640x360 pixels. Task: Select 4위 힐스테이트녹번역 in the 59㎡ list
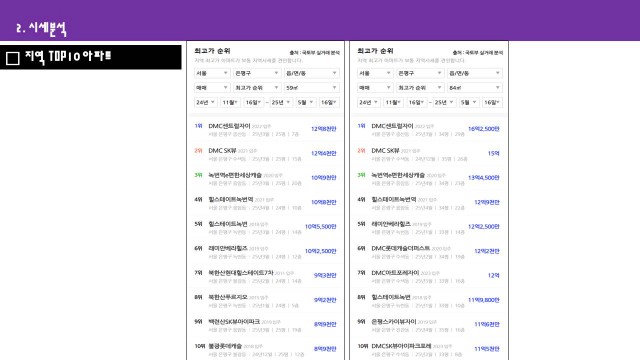[266, 203]
